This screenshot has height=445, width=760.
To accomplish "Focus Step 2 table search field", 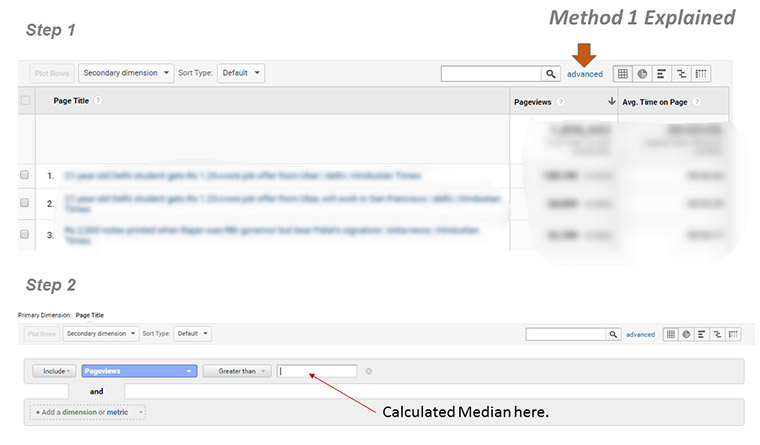I will (x=566, y=334).
